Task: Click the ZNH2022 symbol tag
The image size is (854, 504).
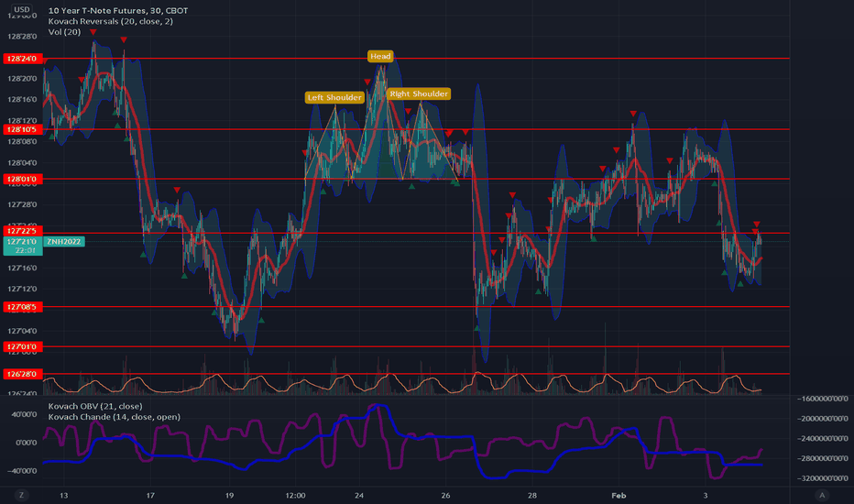Action: 64,241
